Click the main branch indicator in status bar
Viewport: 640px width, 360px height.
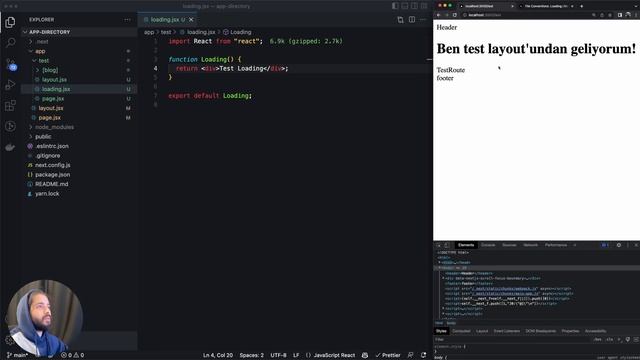(x=17, y=355)
